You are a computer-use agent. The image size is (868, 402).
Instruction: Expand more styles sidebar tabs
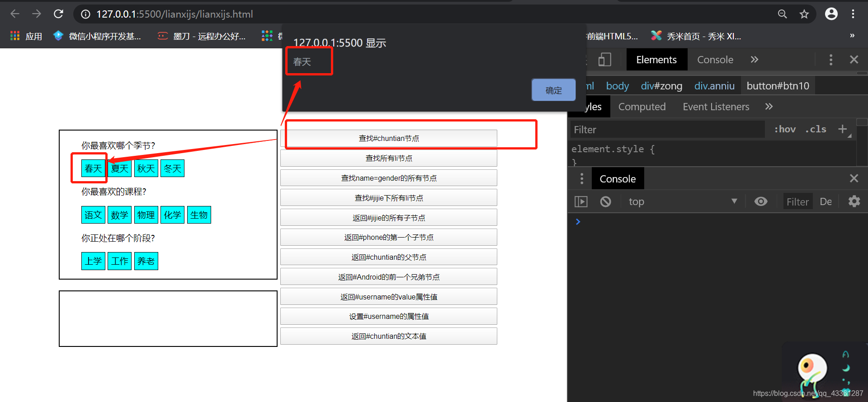point(769,107)
